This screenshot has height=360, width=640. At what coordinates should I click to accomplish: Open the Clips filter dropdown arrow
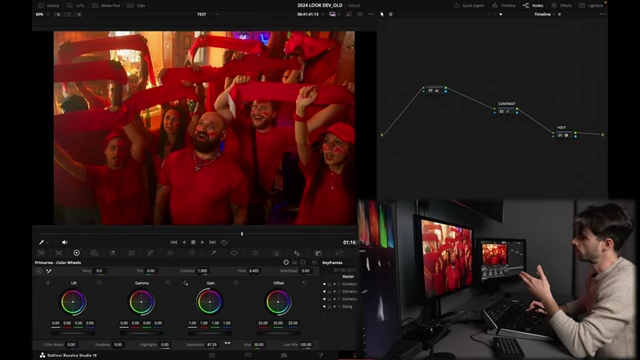[x=147, y=6]
